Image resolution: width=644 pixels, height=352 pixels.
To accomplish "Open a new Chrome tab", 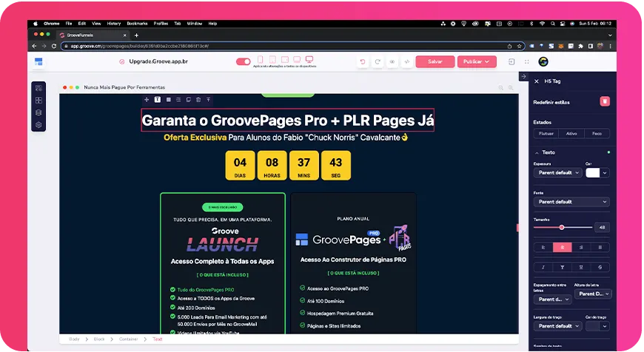I will 136,35.
